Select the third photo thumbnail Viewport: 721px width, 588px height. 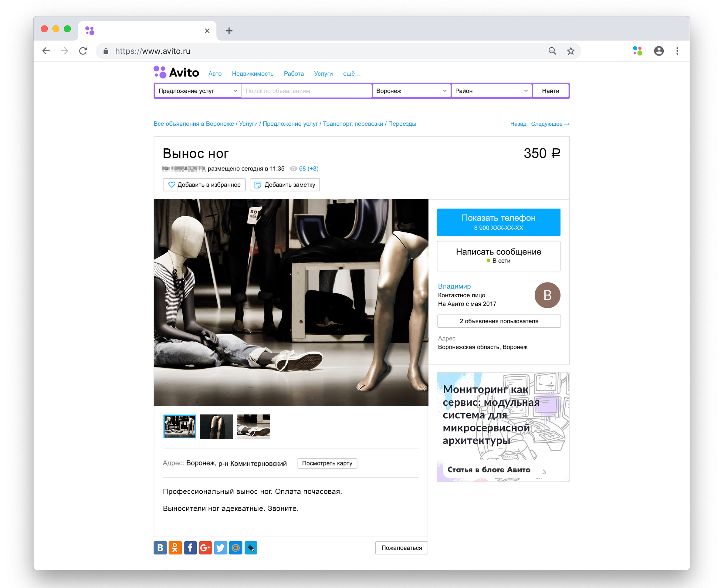pos(253,426)
